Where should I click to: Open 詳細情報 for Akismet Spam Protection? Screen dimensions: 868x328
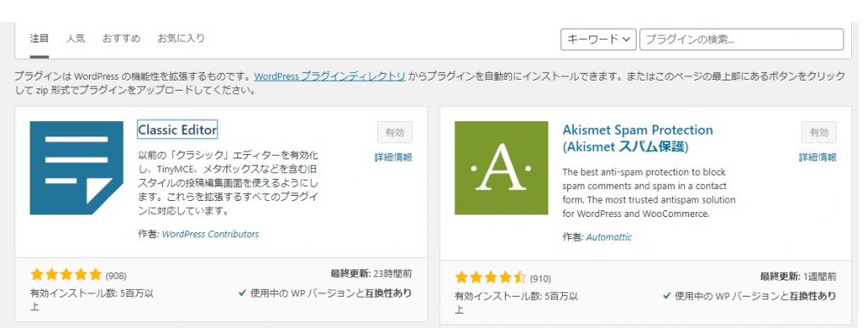[x=818, y=158]
